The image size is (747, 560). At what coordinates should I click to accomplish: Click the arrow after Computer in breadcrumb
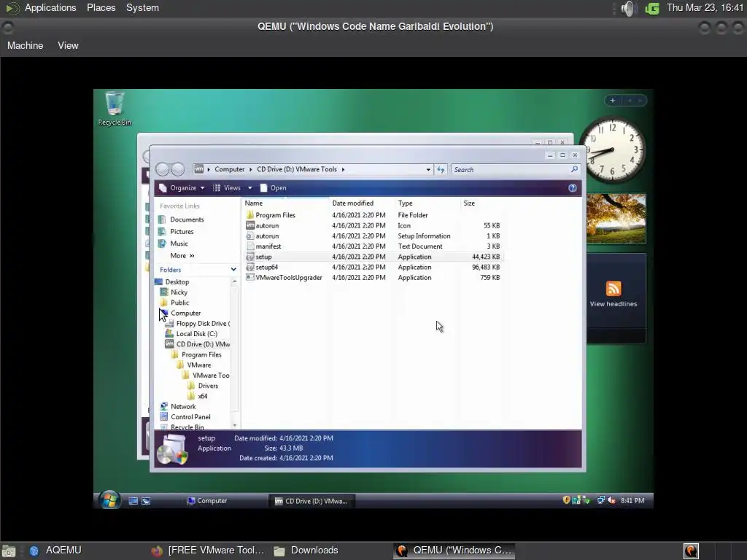(x=251, y=169)
